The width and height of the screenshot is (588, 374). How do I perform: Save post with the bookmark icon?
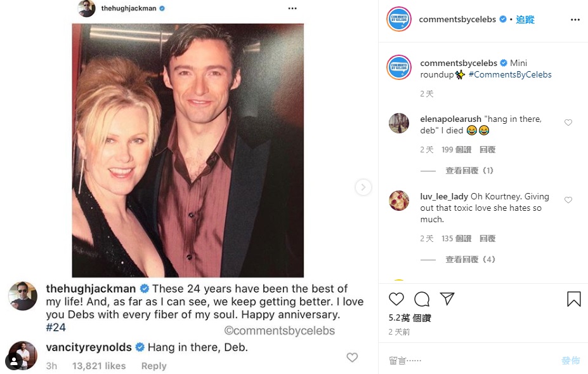(x=573, y=299)
